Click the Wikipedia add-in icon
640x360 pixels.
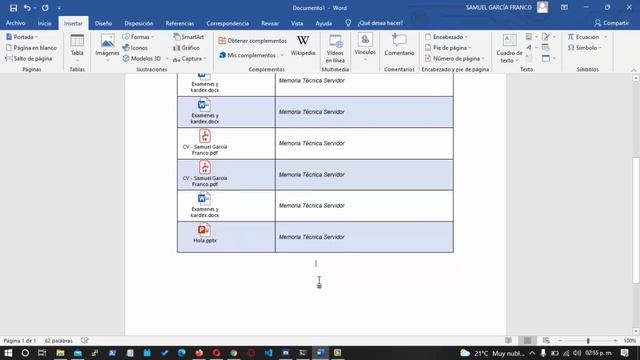click(x=303, y=46)
